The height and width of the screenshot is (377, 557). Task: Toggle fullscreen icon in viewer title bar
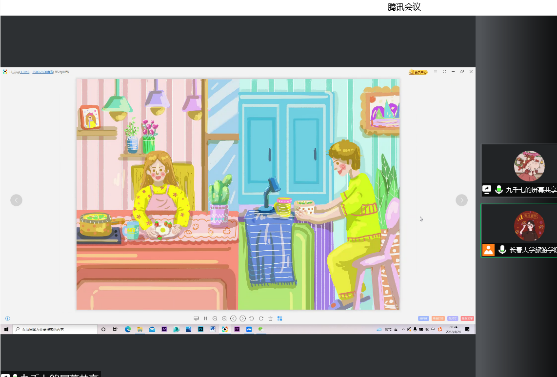click(444, 71)
